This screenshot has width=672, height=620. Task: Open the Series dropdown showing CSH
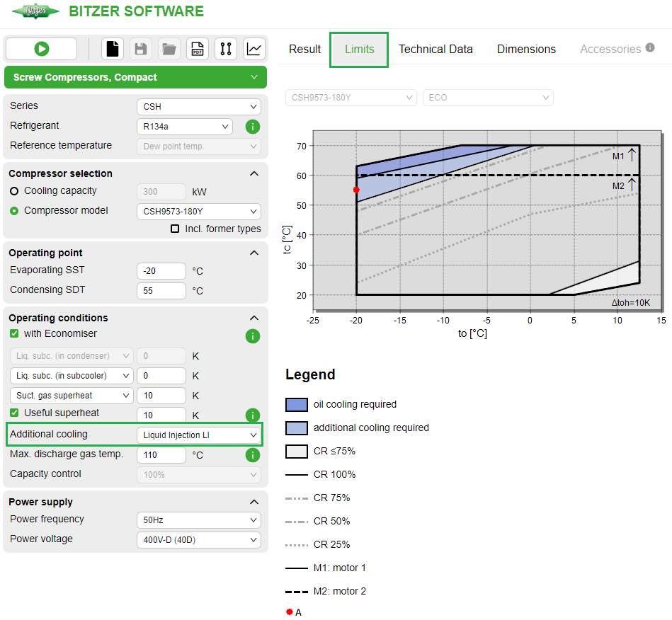(198, 105)
